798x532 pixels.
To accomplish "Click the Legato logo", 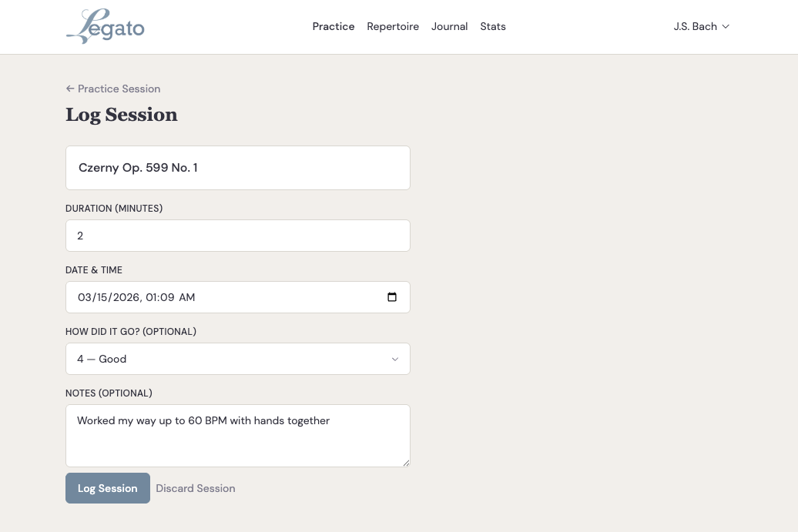I will click(105, 26).
